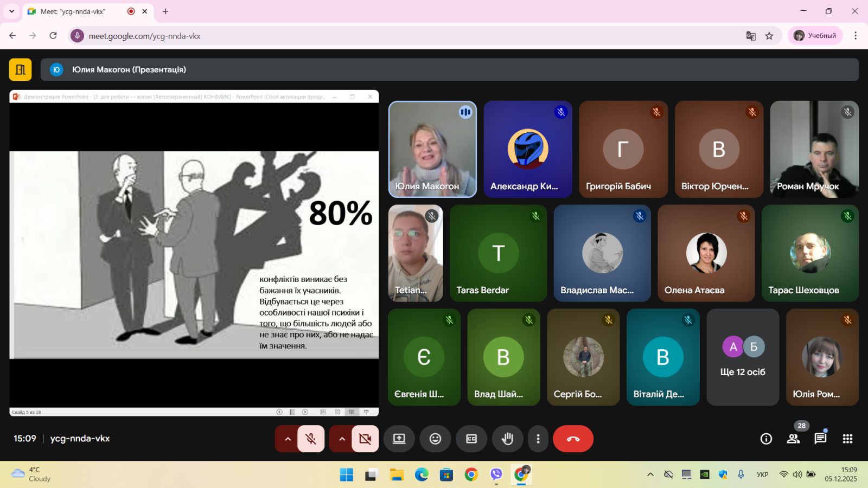Toggle the microphone mute button
The height and width of the screenshot is (488, 868).
click(311, 439)
